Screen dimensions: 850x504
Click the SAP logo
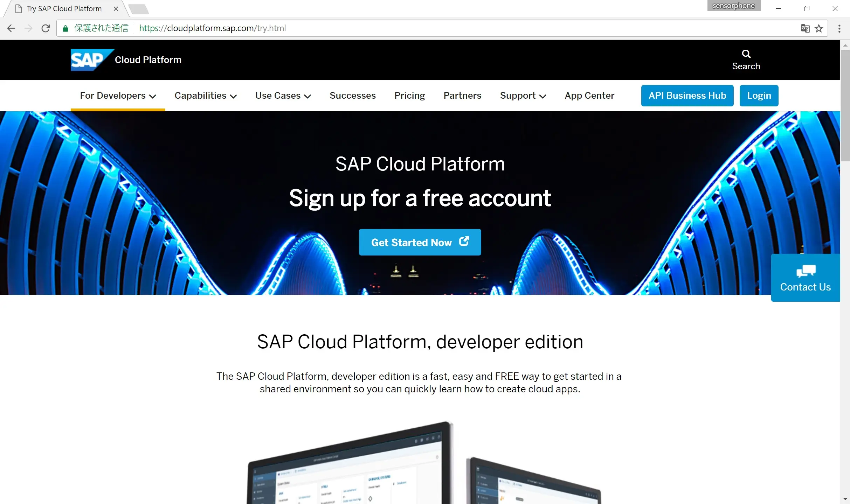coord(92,60)
